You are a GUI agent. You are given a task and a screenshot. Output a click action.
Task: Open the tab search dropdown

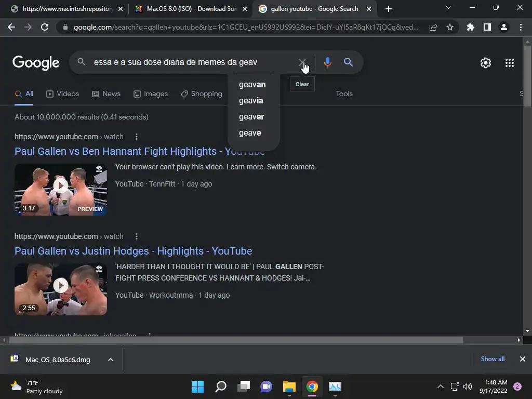pyautogui.click(x=448, y=7)
